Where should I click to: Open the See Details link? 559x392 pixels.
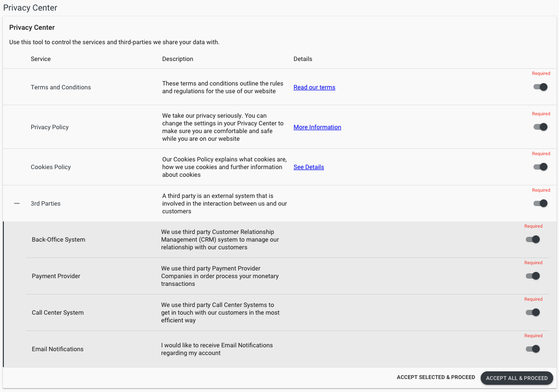click(x=309, y=167)
